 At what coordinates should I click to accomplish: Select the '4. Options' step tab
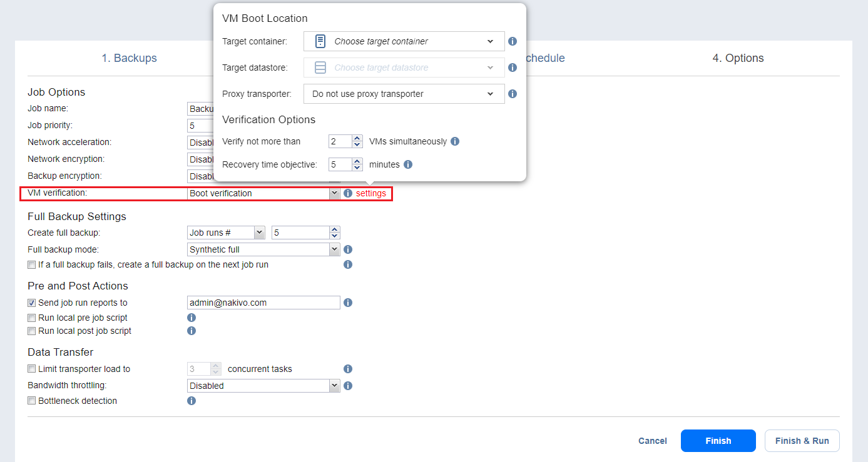click(x=738, y=58)
